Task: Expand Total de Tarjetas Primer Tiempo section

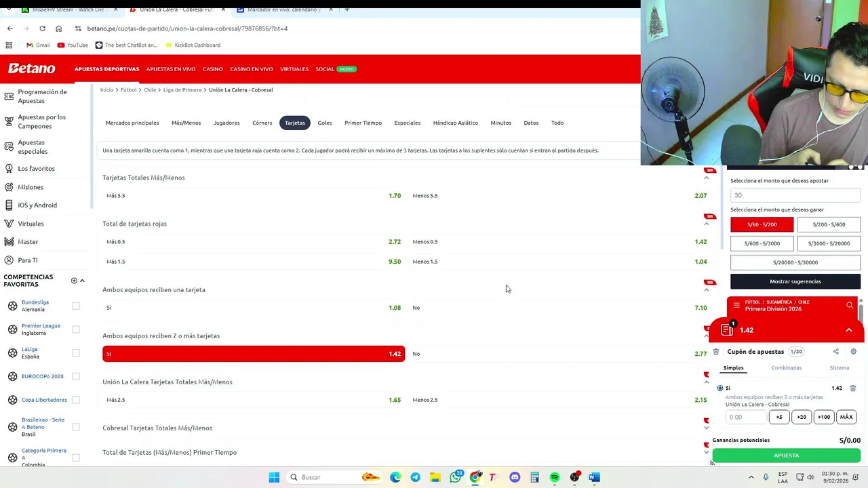Action: (x=706, y=452)
